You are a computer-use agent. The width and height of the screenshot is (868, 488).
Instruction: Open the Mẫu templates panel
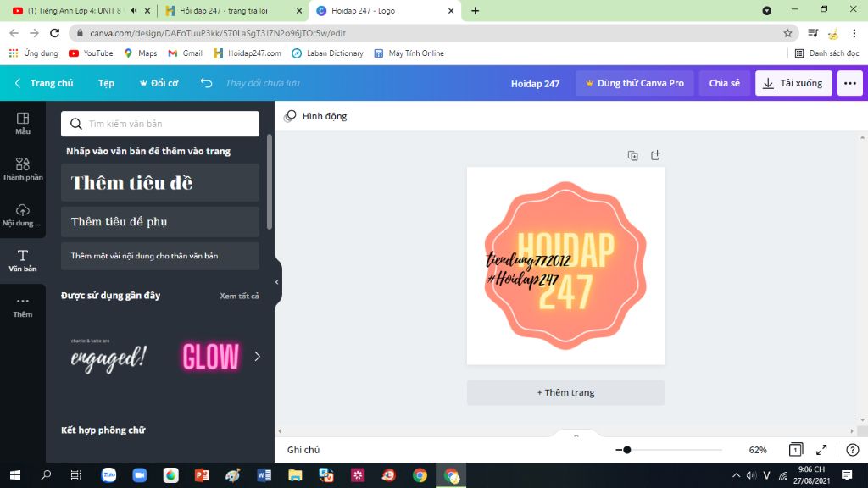coord(23,123)
